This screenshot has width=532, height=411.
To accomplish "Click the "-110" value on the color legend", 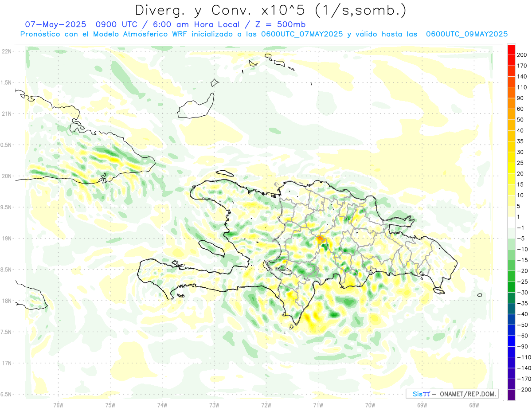I will [523, 357].
